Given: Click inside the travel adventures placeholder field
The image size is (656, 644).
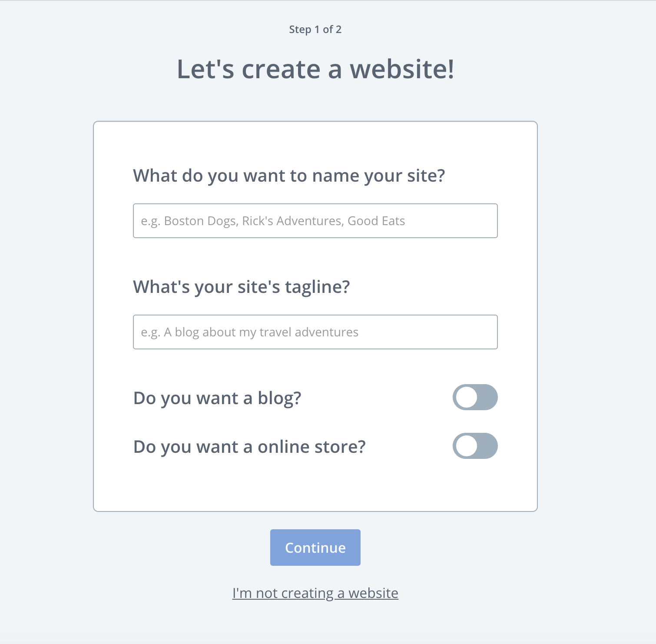Looking at the screenshot, I should tap(315, 332).
